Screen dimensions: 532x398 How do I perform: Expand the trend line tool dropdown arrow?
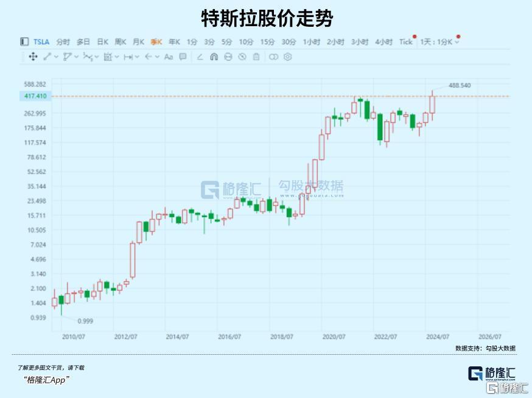coord(57,57)
